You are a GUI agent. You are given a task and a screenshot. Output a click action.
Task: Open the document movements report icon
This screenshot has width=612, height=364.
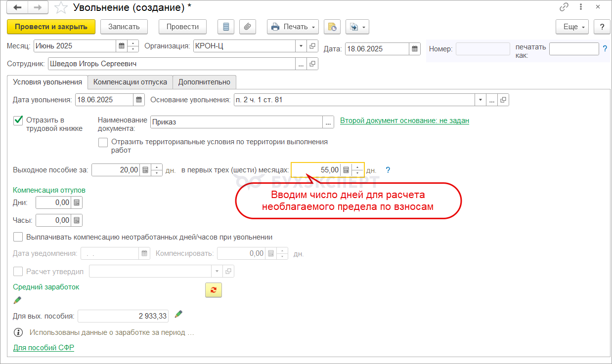pos(226,27)
